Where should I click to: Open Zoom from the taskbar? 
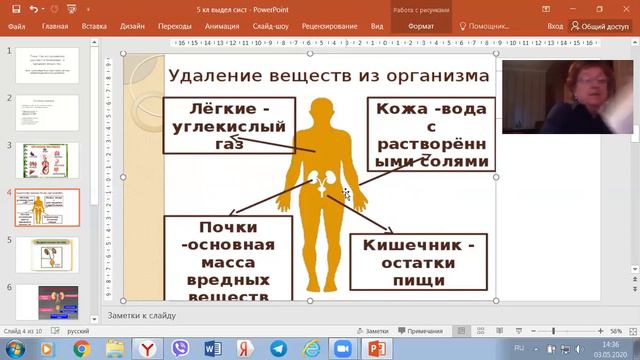click(x=343, y=349)
